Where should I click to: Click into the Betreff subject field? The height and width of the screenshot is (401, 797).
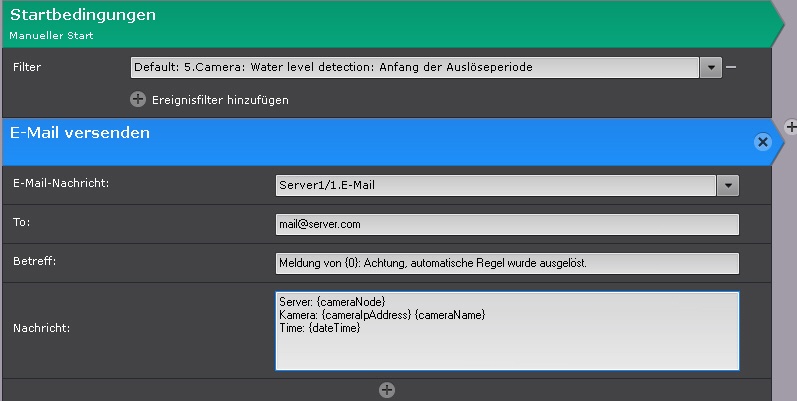[506, 263]
